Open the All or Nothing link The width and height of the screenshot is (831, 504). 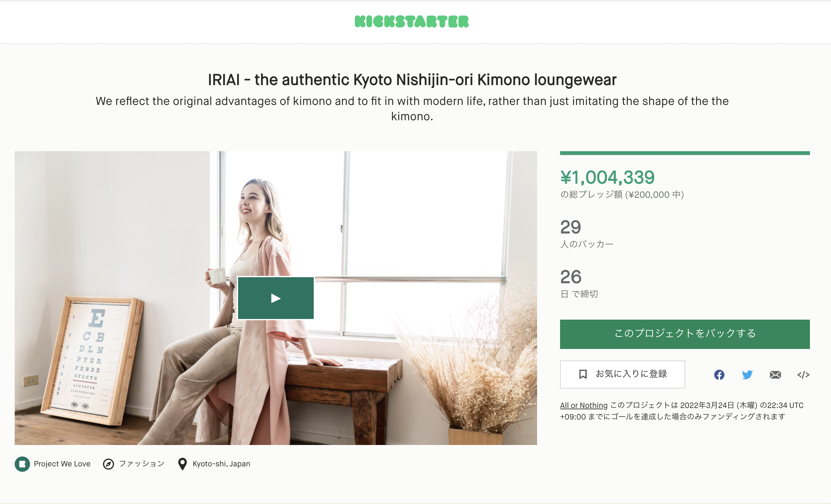[x=583, y=405]
